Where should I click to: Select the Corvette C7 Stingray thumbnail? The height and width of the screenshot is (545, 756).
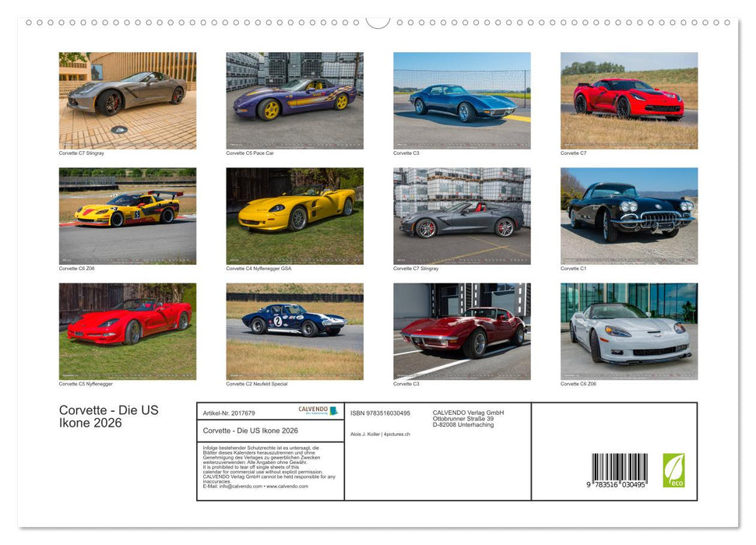127,100
